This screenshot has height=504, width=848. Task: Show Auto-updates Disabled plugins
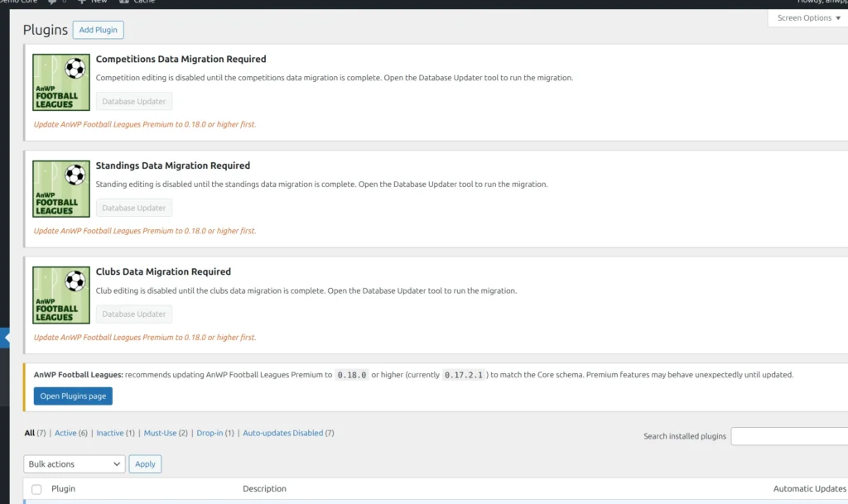tap(283, 433)
